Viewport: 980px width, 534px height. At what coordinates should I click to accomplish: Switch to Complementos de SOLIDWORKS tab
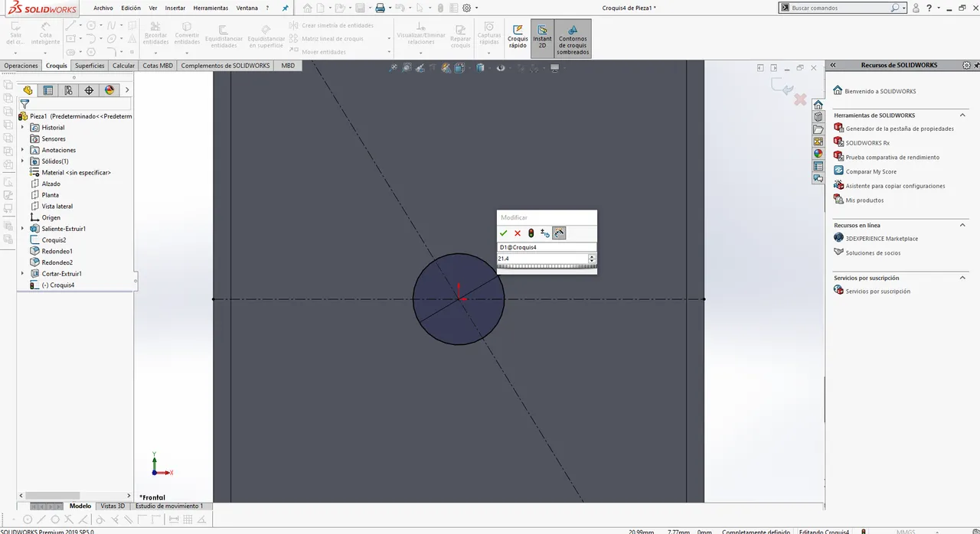tap(225, 66)
